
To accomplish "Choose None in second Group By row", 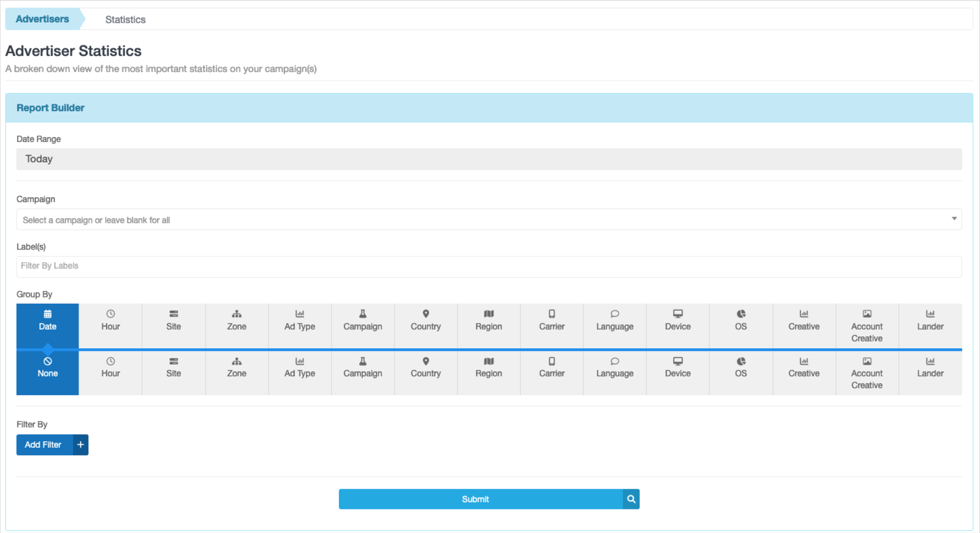I will point(48,373).
